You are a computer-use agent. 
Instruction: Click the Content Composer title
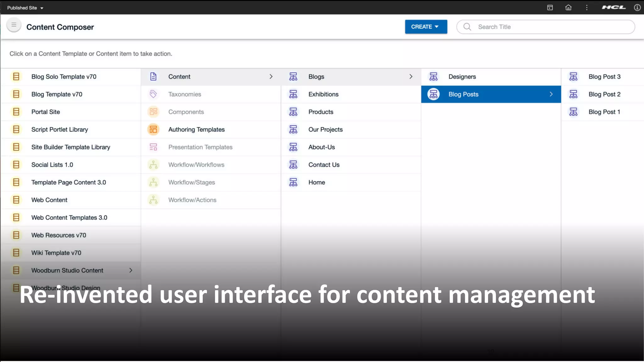(60, 27)
